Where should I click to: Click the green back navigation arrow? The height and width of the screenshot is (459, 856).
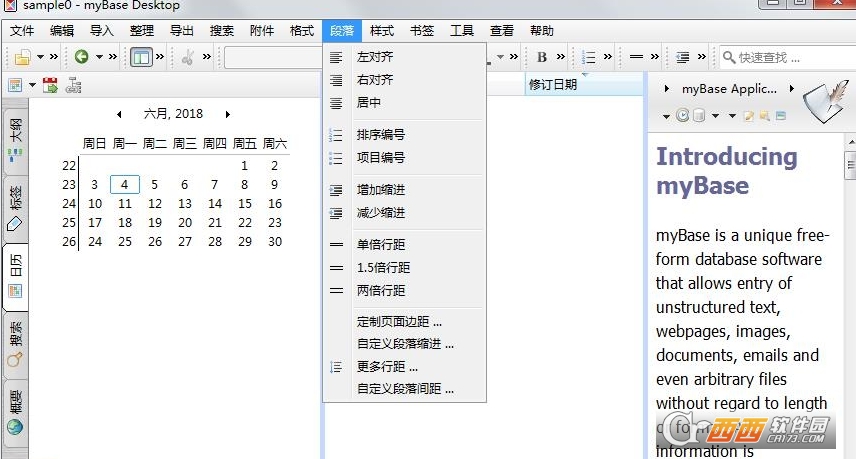pyautogui.click(x=81, y=56)
